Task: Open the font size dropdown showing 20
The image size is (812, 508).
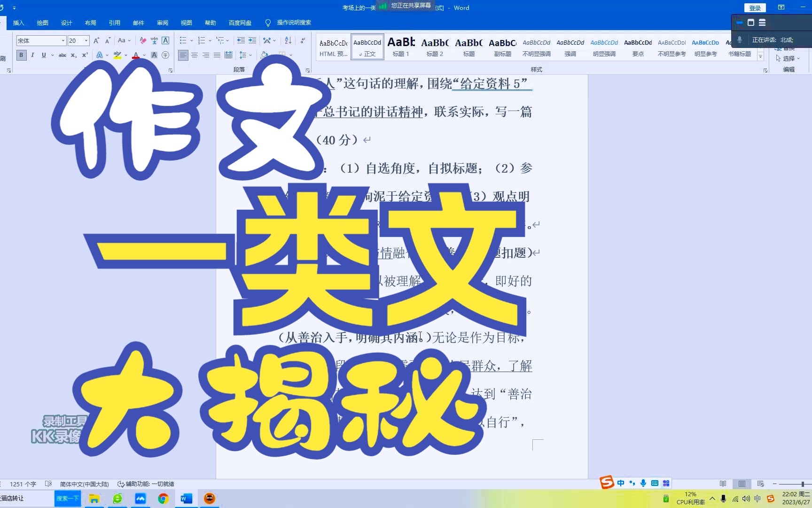Action: (86, 41)
